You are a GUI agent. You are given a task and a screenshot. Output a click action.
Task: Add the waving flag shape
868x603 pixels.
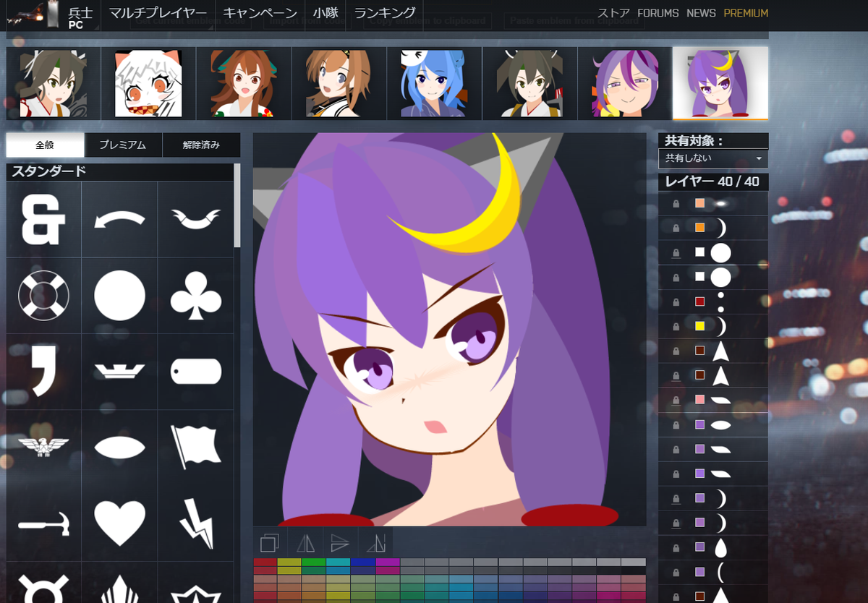point(195,448)
